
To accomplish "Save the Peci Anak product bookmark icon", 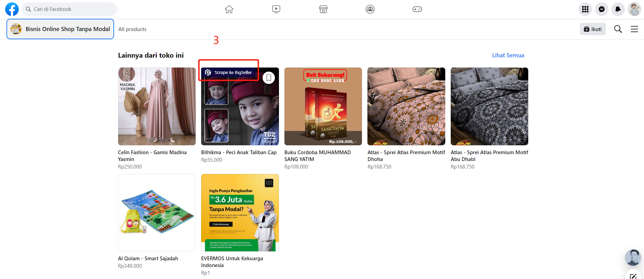I will [269, 78].
